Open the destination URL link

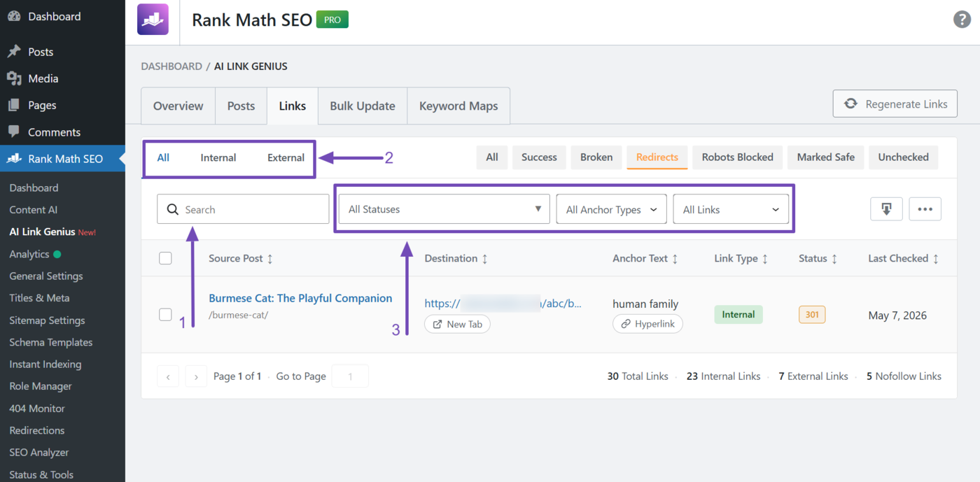pyautogui.click(x=503, y=304)
